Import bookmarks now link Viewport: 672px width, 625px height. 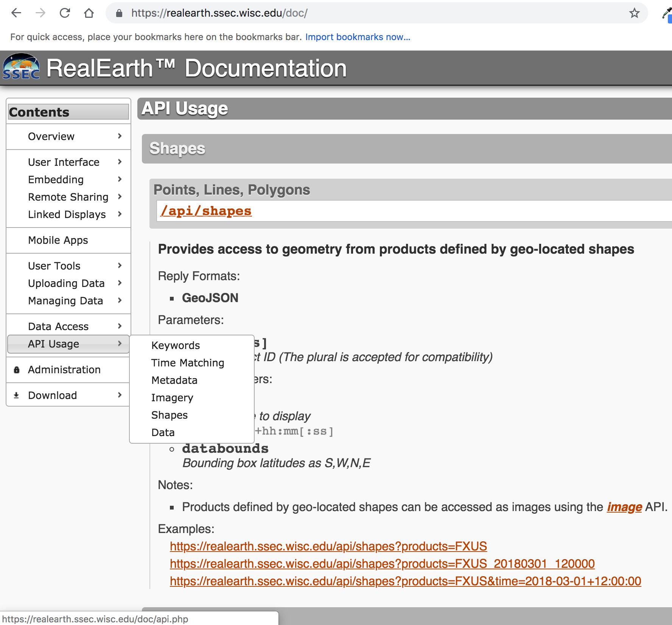[x=358, y=37]
